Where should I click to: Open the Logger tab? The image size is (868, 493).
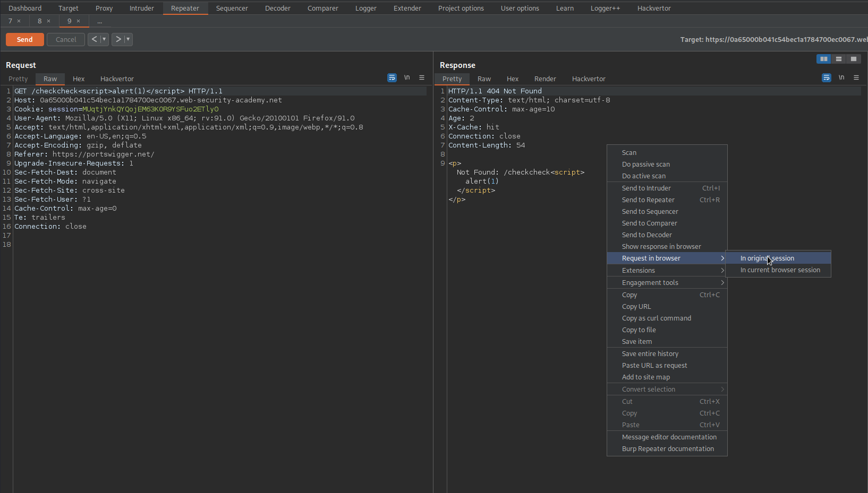click(366, 8)
